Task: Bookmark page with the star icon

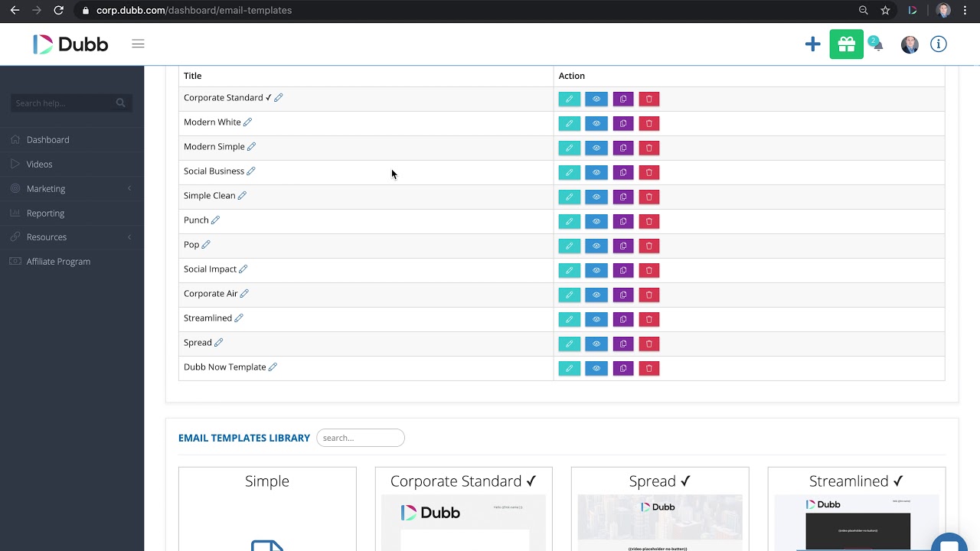Action: [x=886, y=11]
